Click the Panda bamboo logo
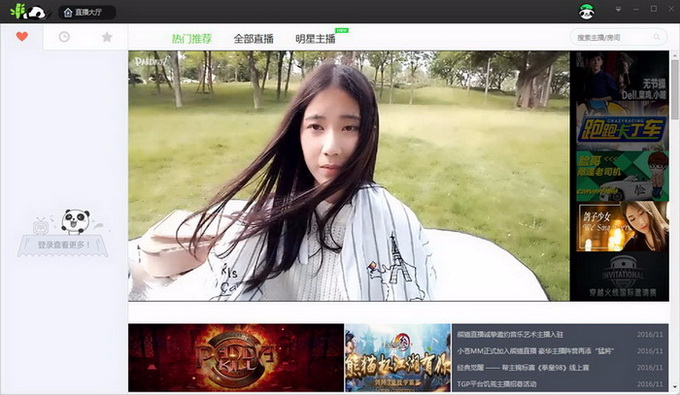The height and width of the screenshot is (395, 680). [28, 12]
